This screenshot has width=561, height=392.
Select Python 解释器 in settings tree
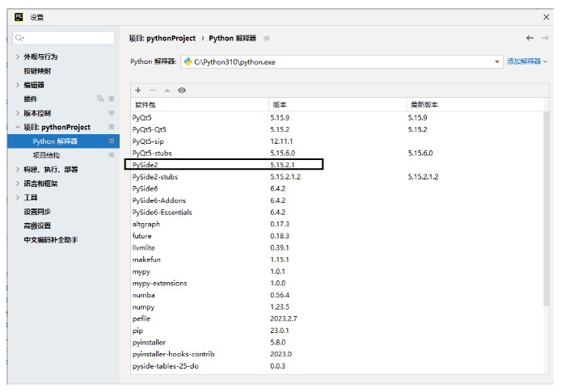pos(63,141)
